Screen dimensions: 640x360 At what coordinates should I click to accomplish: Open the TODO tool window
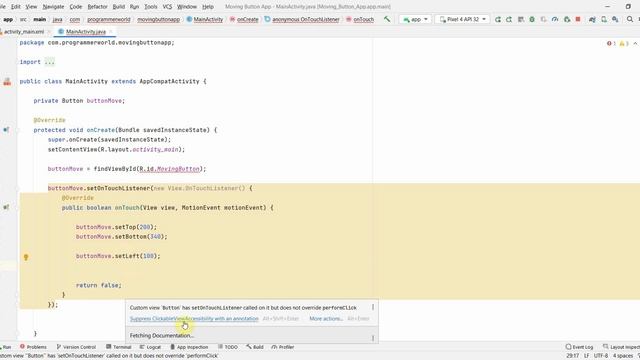coord(228,347)
